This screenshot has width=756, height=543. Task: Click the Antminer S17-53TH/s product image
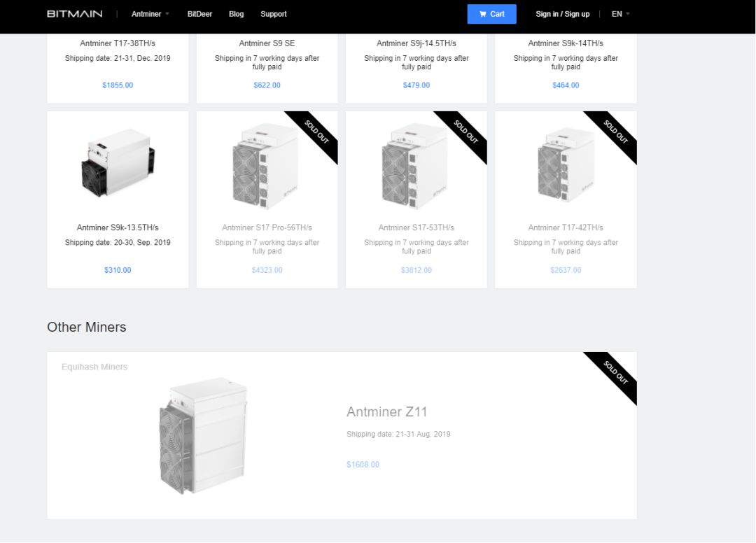tap(414, 167)
